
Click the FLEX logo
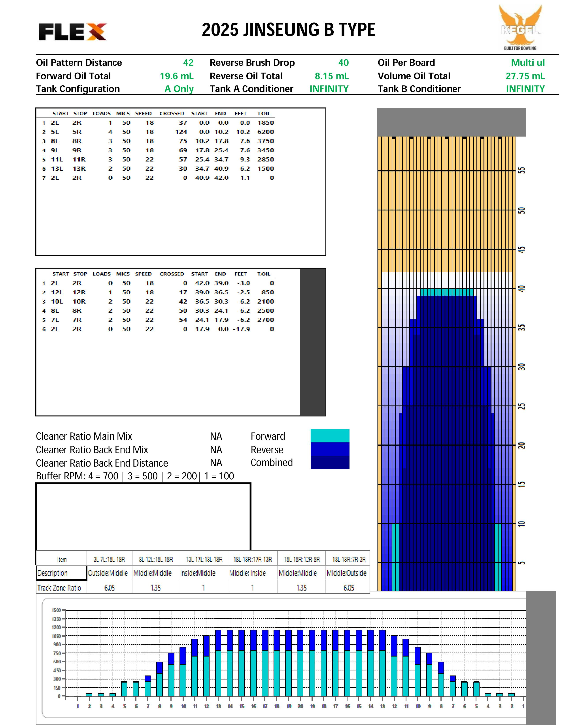pos(73,32)
